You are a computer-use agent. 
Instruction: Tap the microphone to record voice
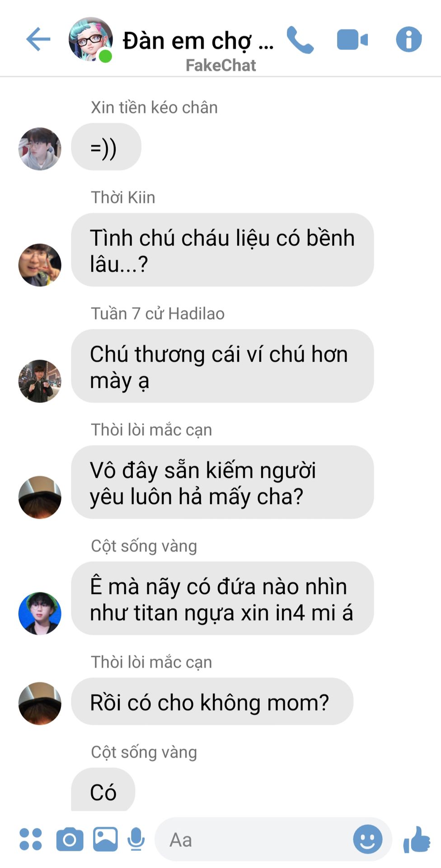point(136,839)
